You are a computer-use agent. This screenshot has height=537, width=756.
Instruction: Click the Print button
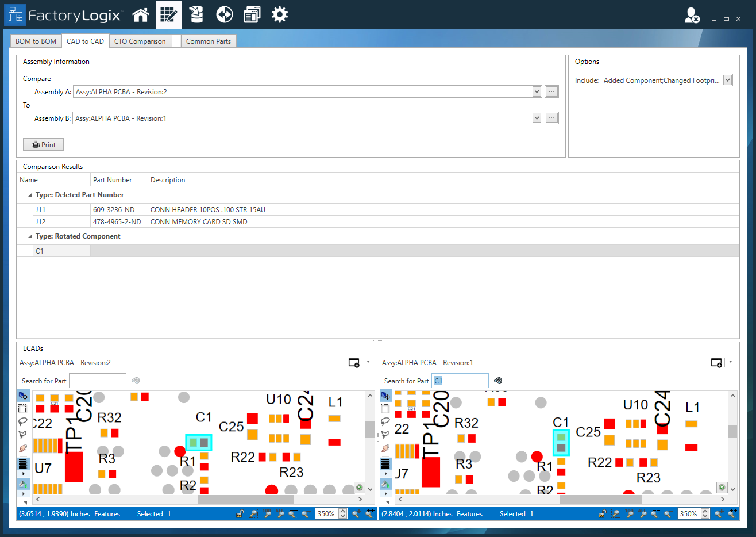pos(44,145)
